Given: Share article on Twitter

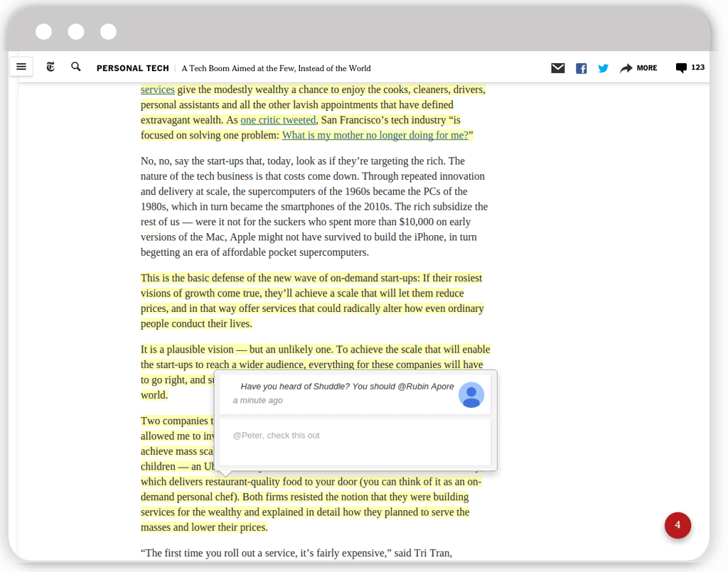Looking at the screenshot, I should point(603,69).
